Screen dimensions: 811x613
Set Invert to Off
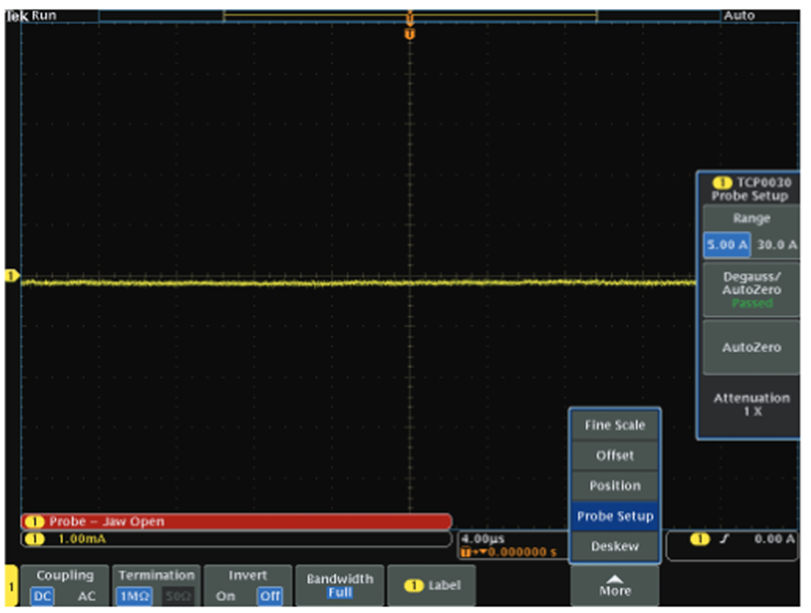(x=269, y=594)
